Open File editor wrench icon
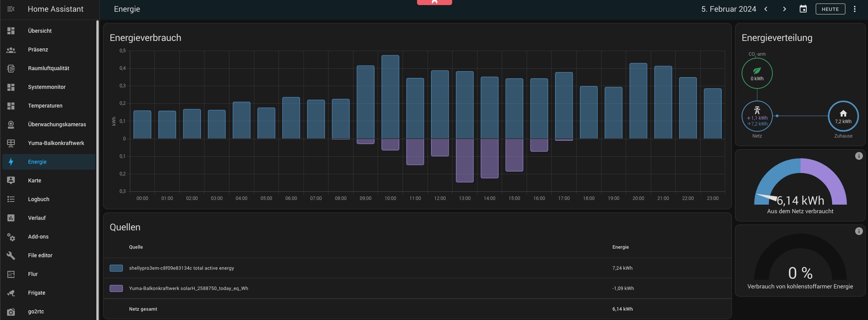This screenshot has width=868, height=320. pos(11,255)
